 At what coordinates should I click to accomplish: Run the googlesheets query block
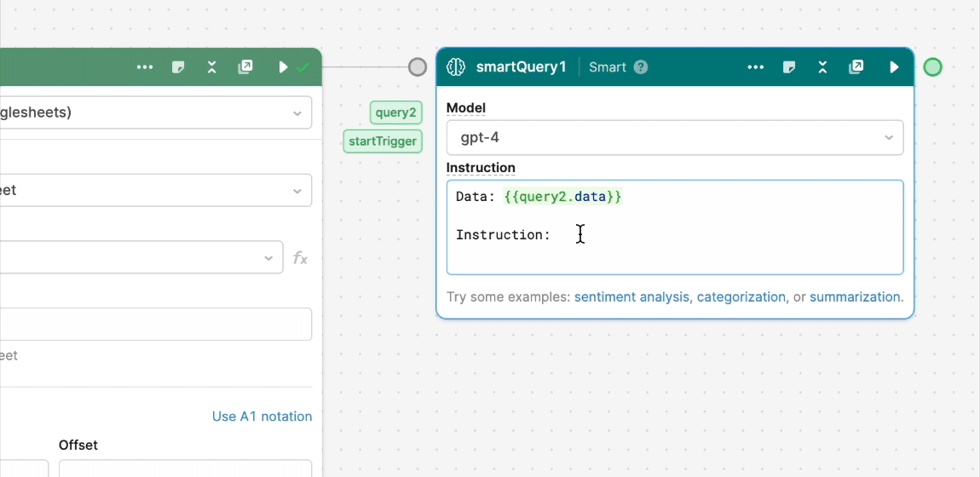coord(284,67)
